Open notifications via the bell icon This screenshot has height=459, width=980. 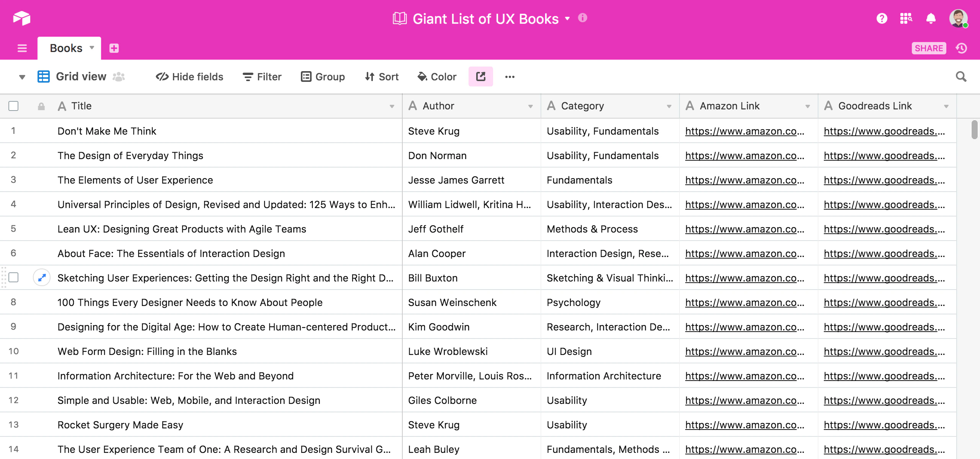pos(931,18)
